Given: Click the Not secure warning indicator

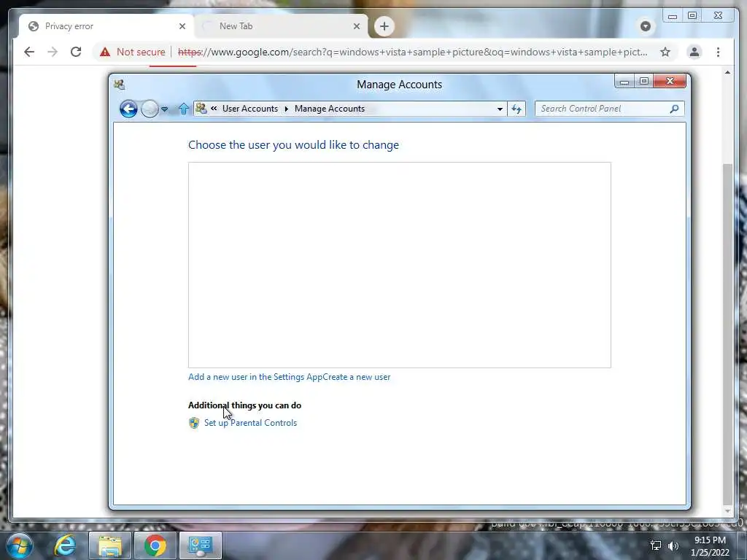Looking at the screenshot, I should tap(133, 52).
